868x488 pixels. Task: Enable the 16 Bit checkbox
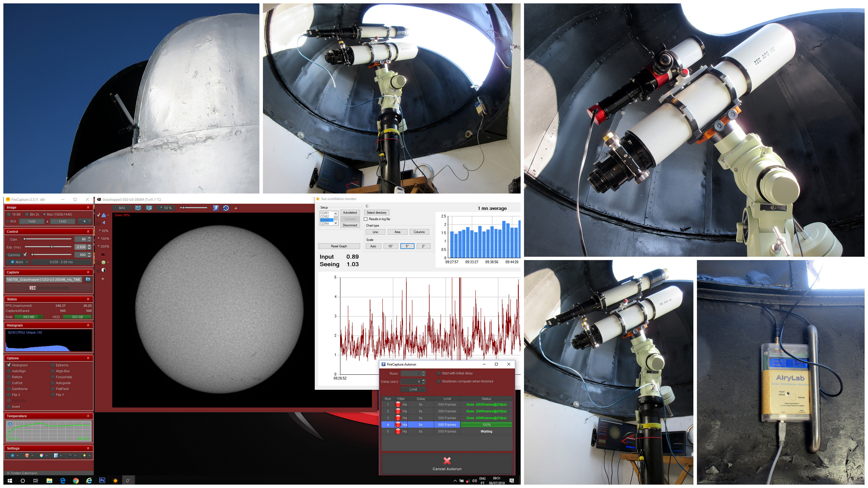pos(9,215)
